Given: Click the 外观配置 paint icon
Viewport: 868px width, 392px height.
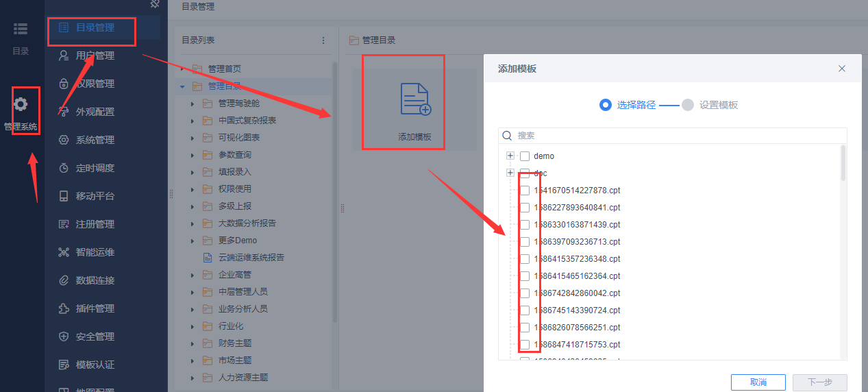Looking at the screenshot, I should click(64, 112).
